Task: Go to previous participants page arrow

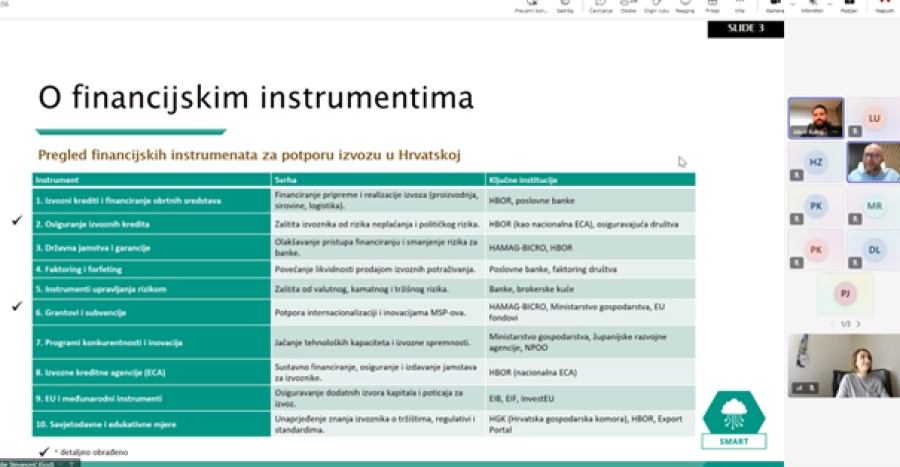Action: 828,324
